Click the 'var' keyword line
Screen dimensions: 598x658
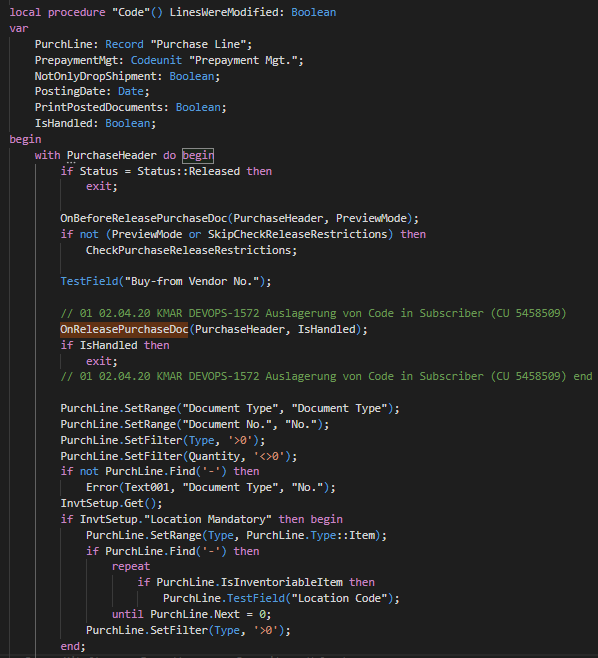click(x=19, y=29)
